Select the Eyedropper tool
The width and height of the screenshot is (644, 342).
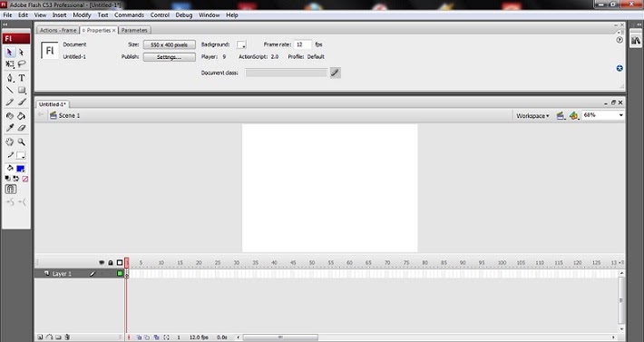pyautogui.click(x=9, y=128)
